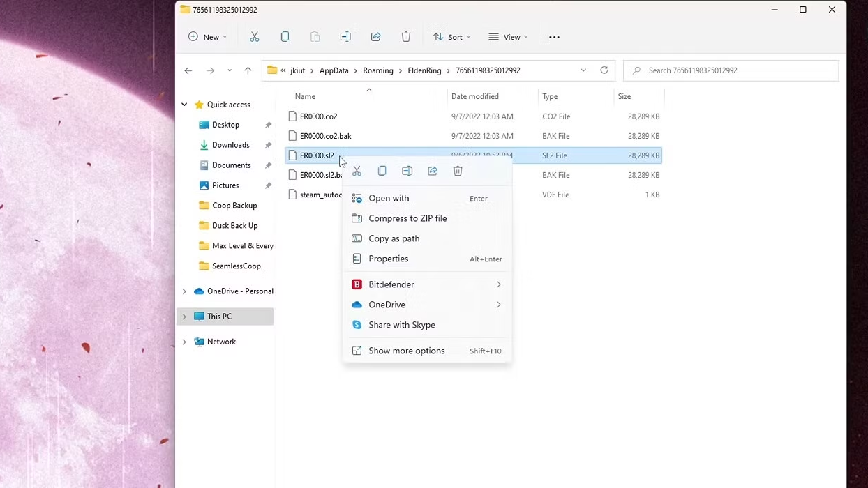Sort by the Type column header
868x488 pixels.
click(550, 96)
